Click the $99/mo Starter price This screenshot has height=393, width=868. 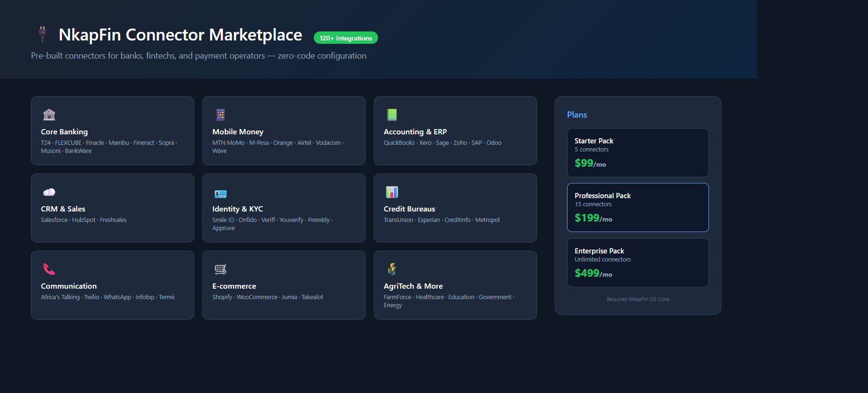point(590,163)
